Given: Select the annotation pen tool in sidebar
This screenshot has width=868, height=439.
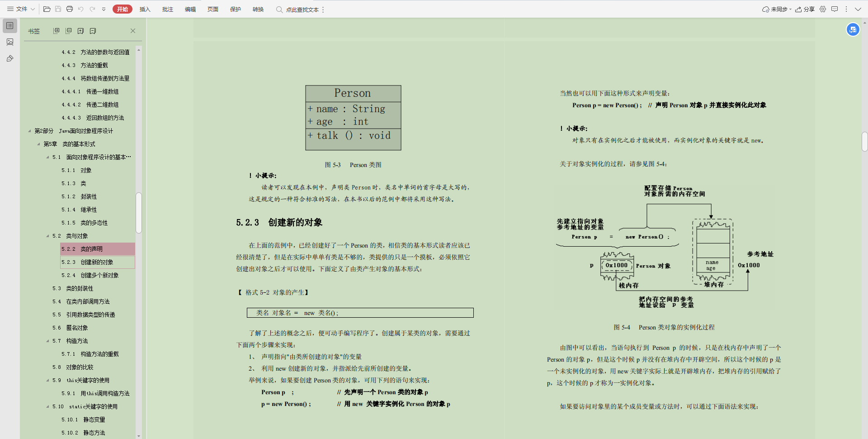Looking at the screenshot, I should (x=10, y=58).
